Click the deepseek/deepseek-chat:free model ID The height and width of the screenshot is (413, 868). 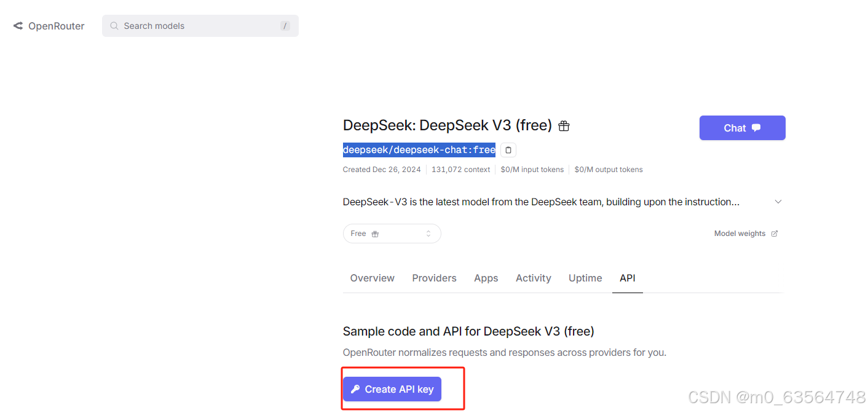tap(419, 150)
